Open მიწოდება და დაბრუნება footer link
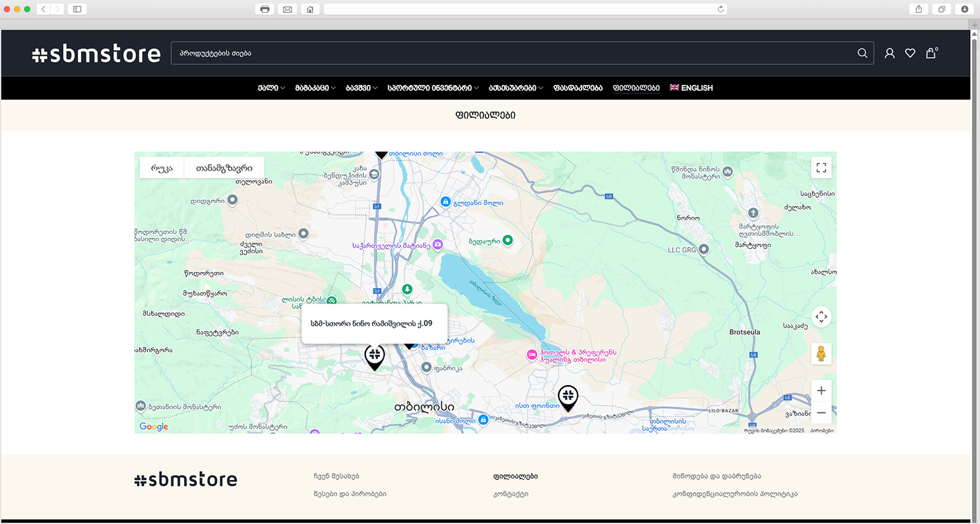 point(717,476)
